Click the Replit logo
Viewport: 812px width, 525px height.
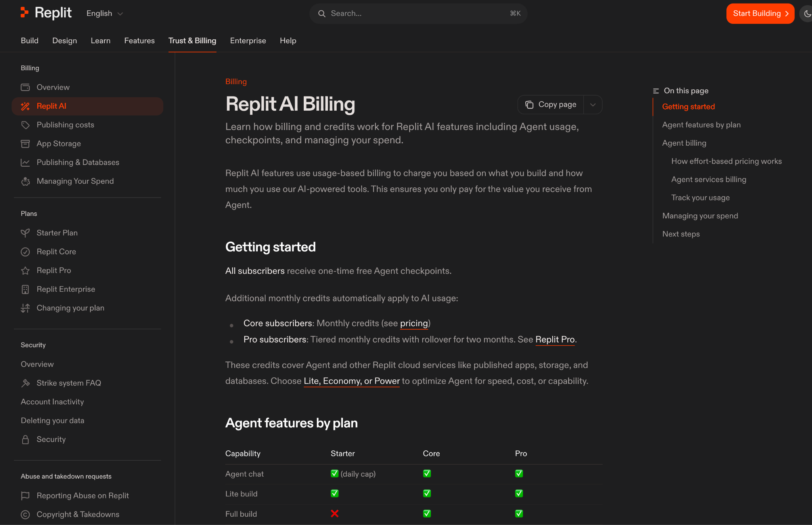(x=46, y=13)
